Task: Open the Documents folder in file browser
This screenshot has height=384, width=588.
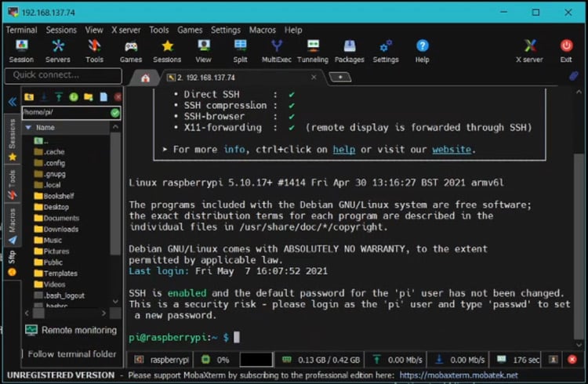Action: 60,218
